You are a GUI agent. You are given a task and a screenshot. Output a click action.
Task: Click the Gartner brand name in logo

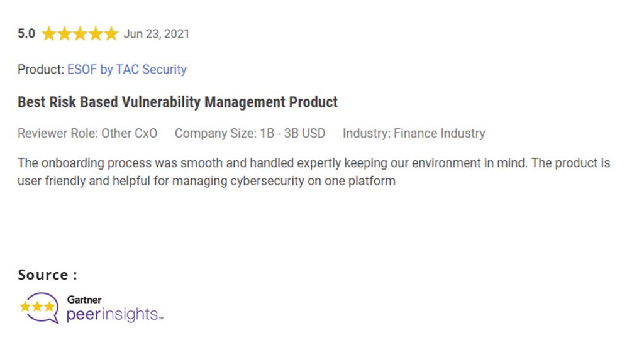point(84,300)
